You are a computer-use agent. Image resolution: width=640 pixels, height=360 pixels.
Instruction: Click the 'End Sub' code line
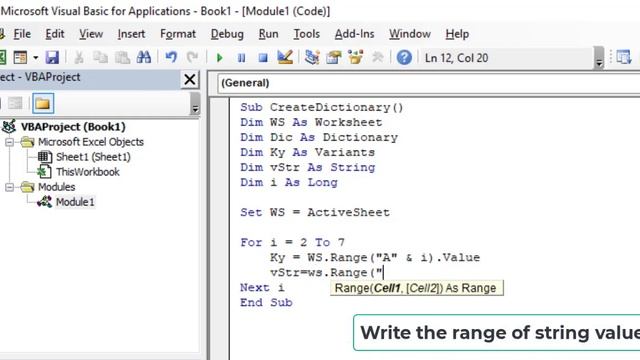pos(266,302)
